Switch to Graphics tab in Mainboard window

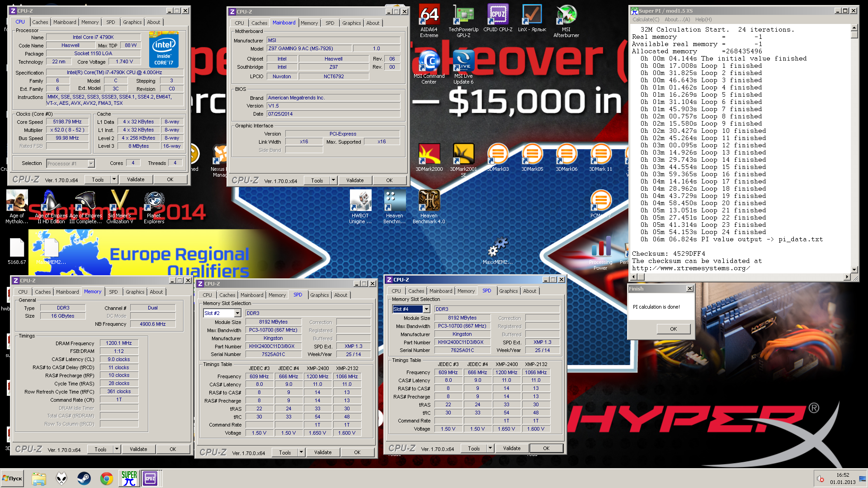pos(351,23)
